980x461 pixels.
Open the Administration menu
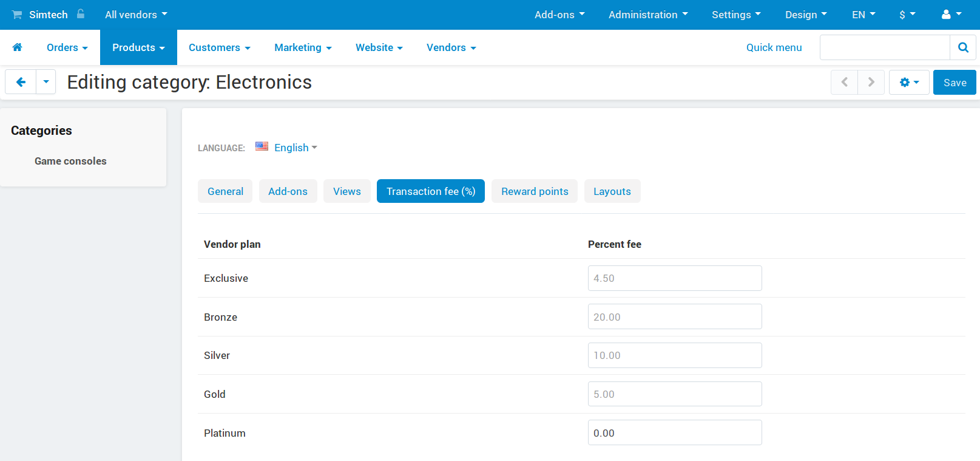coord(648,15)
